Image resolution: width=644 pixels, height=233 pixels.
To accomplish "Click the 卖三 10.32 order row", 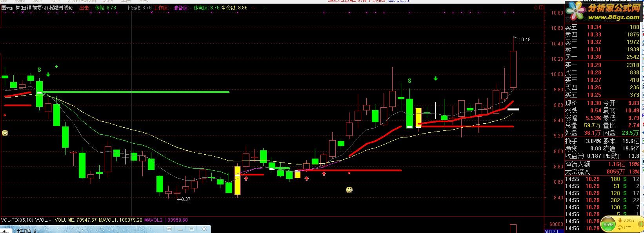I will click(602, 42).
